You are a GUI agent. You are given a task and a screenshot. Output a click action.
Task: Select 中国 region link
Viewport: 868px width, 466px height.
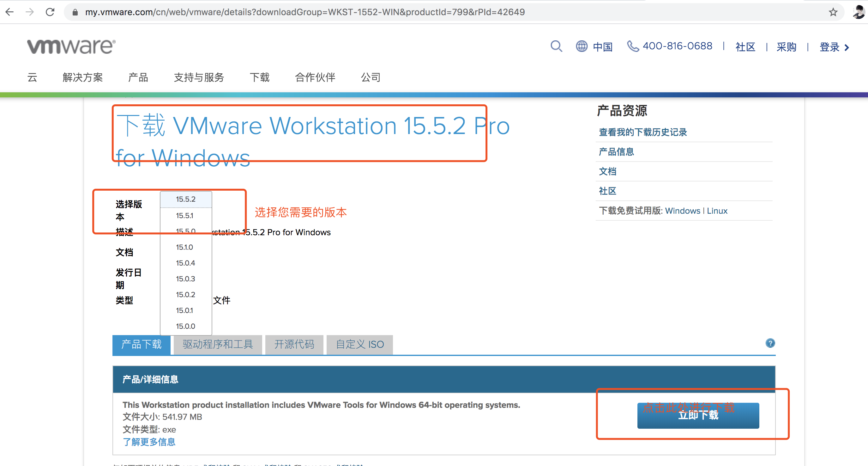click(602, 47)
